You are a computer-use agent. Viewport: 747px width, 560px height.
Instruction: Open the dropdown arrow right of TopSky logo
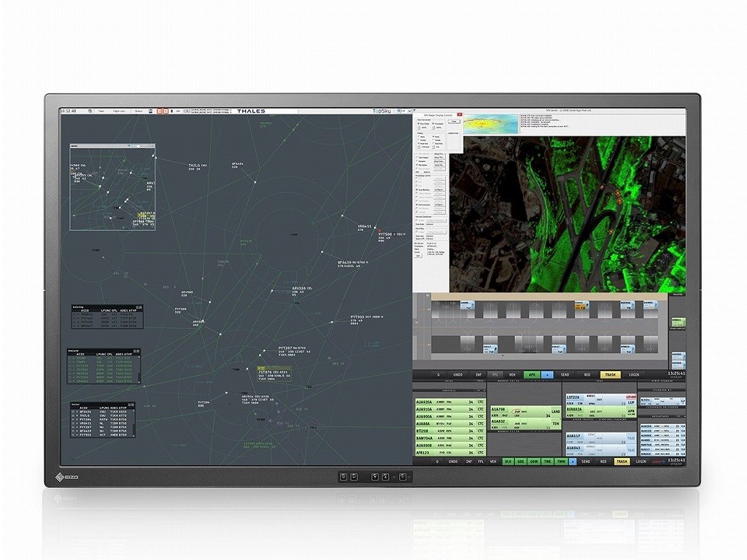point(410,111)
